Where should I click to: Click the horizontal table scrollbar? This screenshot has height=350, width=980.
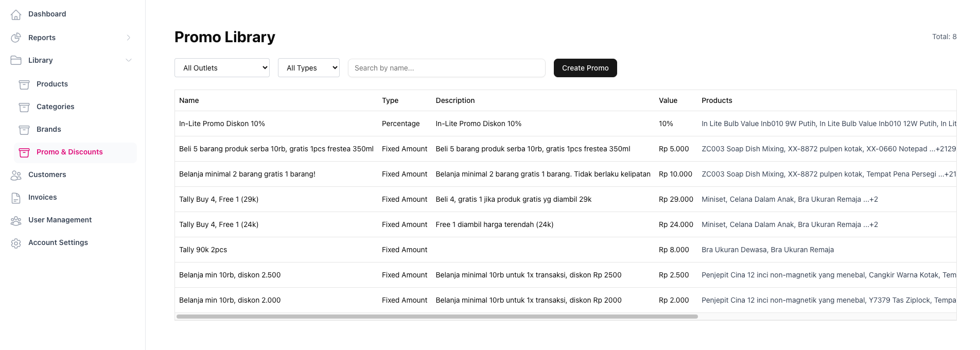tap(436, 317)
